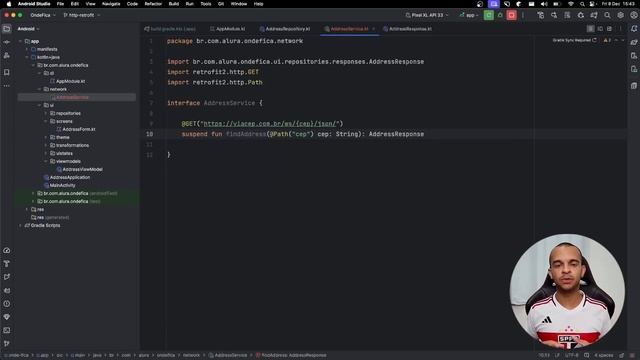Open the Terminal tool window icon
The width and height of the screenshot is (640, 360).
7,330
